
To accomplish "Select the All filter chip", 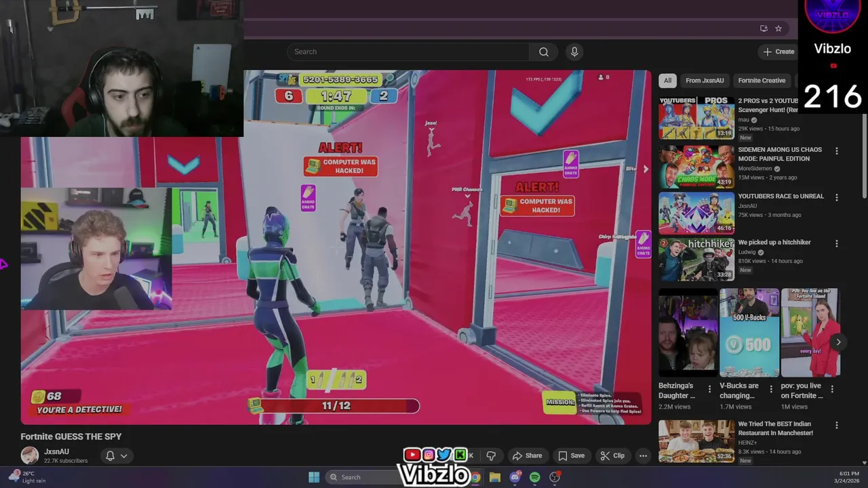I will point(667,80).
